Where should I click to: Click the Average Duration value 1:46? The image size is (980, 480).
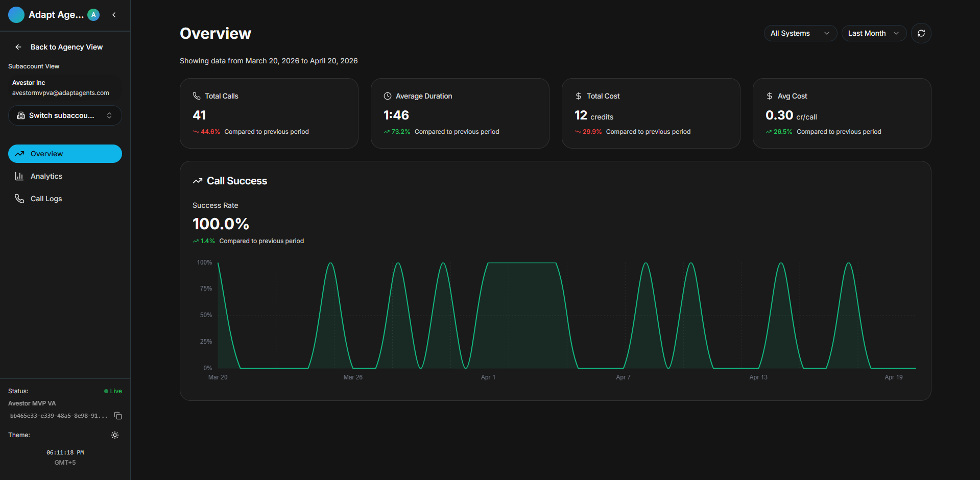coord(396,115)
